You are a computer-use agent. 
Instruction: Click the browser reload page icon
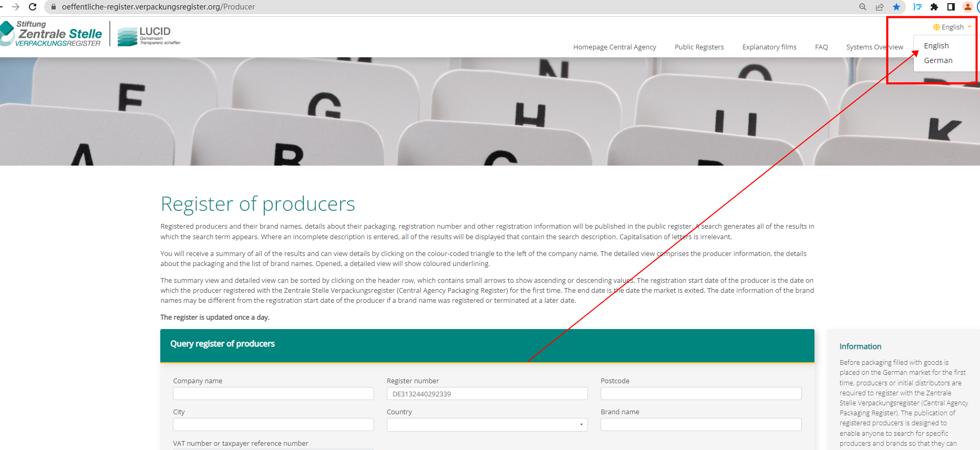pos(33,7)
